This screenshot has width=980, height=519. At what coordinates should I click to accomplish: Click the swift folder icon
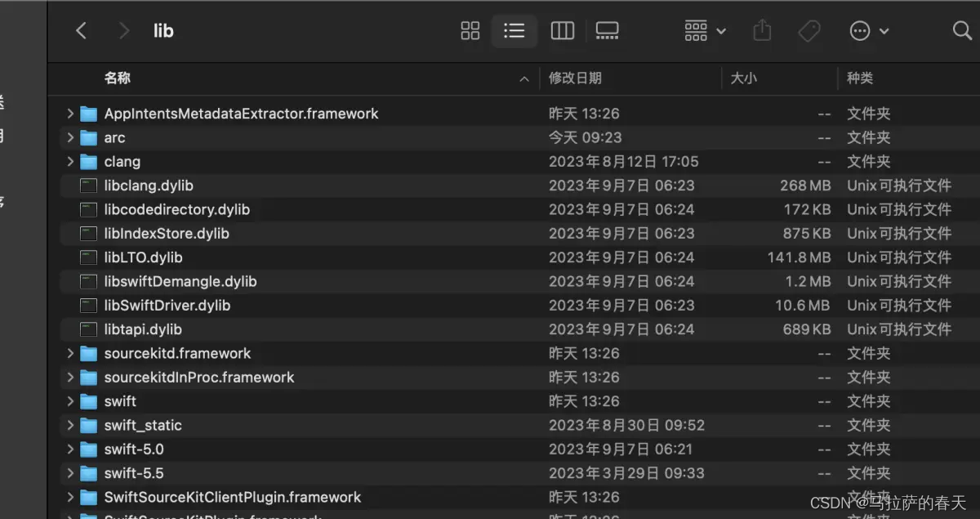(x=88, y=400)
